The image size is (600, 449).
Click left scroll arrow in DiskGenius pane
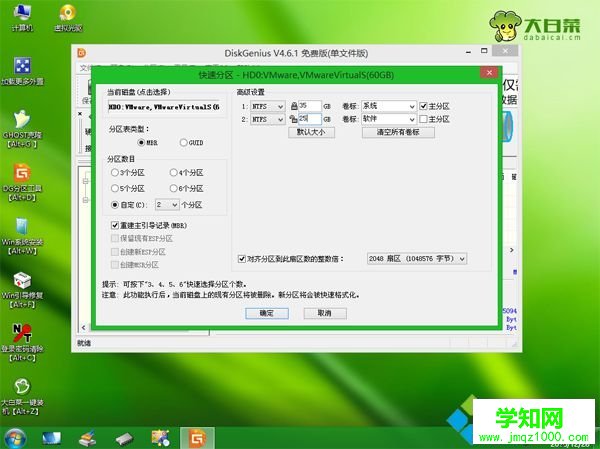(84, 327)
